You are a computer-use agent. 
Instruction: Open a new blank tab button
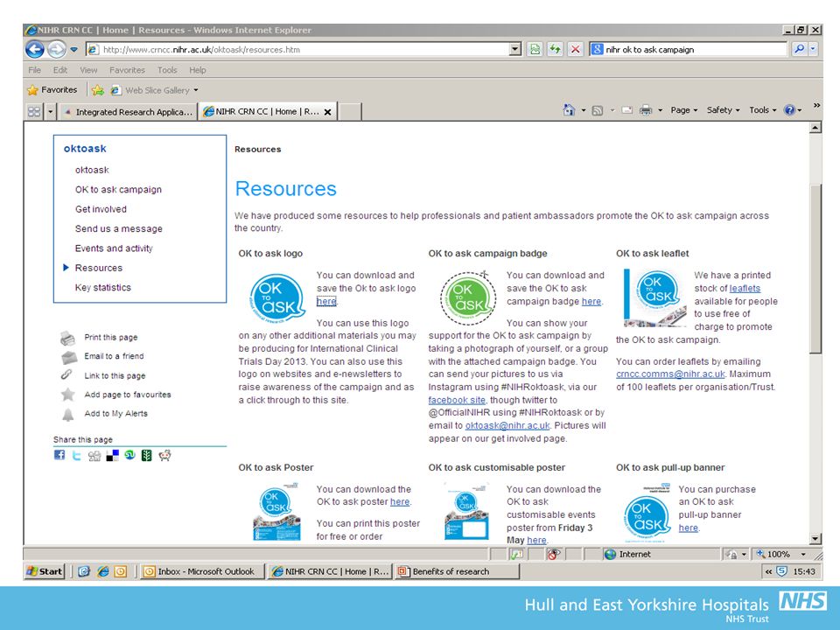[350, 111]
